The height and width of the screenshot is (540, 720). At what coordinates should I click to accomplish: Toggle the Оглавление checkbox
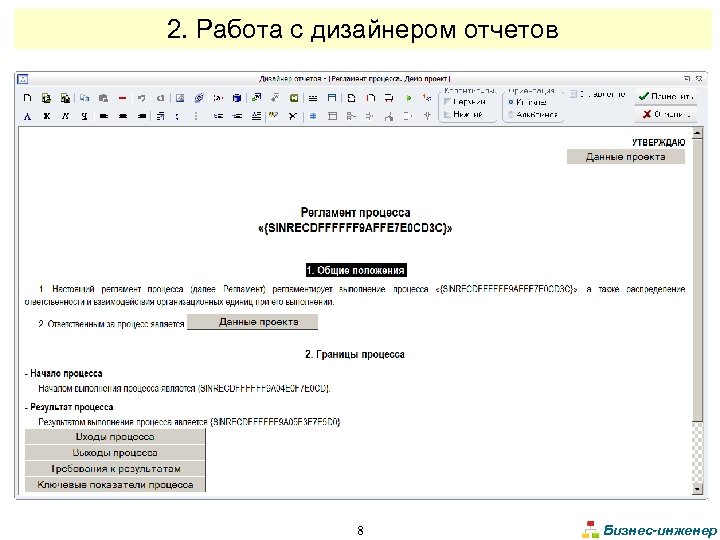pos(574,94)
